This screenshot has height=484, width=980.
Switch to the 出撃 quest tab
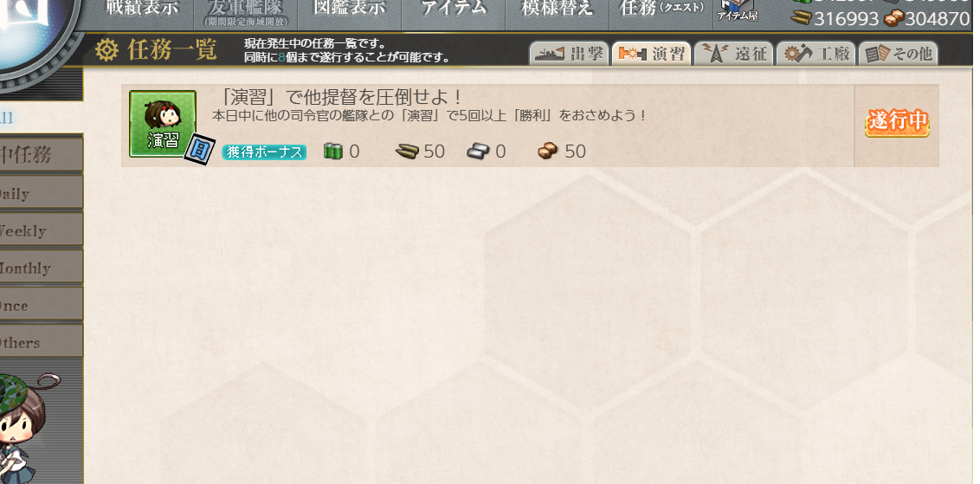[x=569, y=54]
